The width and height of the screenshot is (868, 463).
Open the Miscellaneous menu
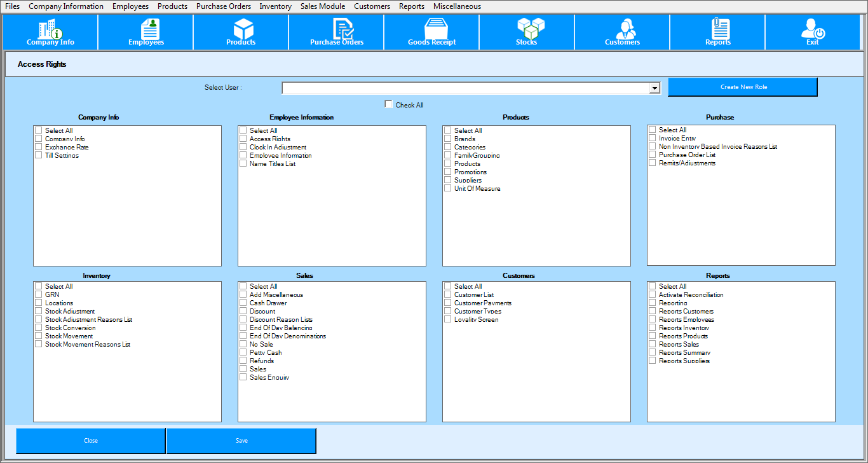457,6
